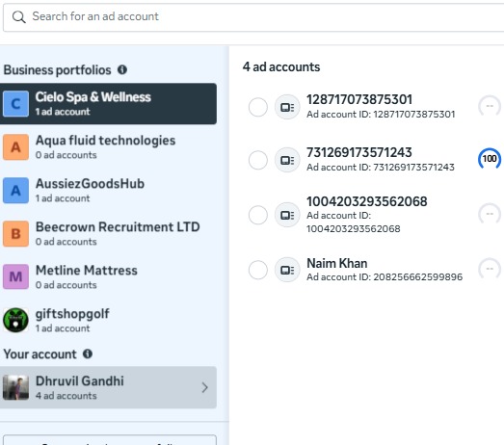Click Ad account ID: 208256662599896 text

385,277
